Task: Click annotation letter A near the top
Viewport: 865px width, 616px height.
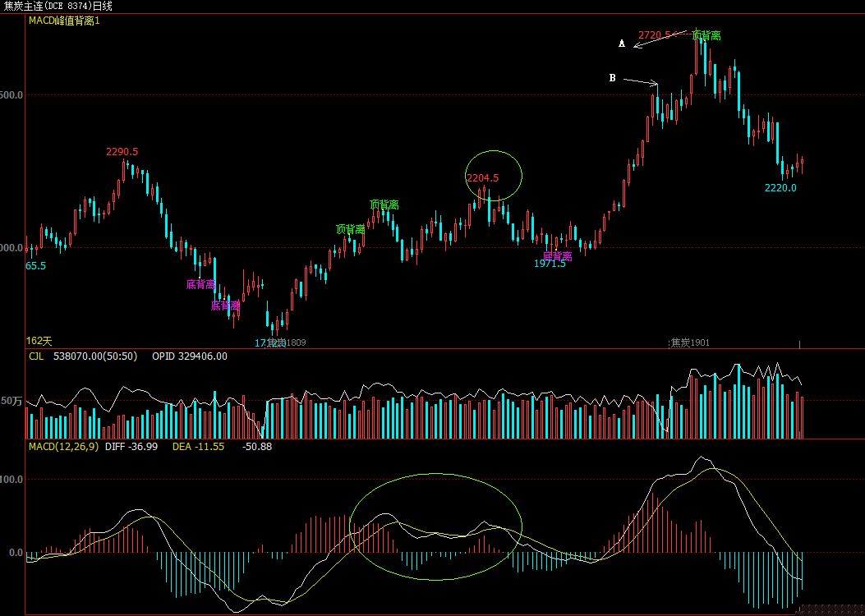Action: tap(621, 43)
